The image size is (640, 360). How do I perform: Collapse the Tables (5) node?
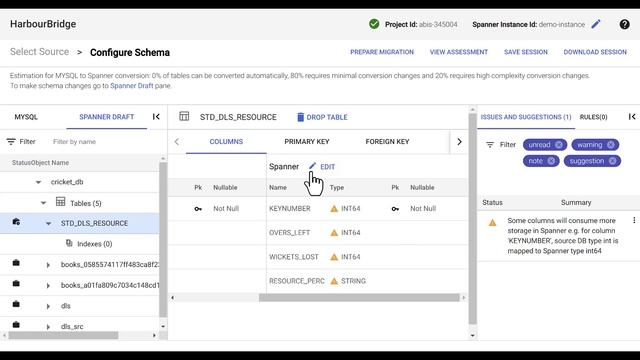pyautogui.click(x=43, y=203)
